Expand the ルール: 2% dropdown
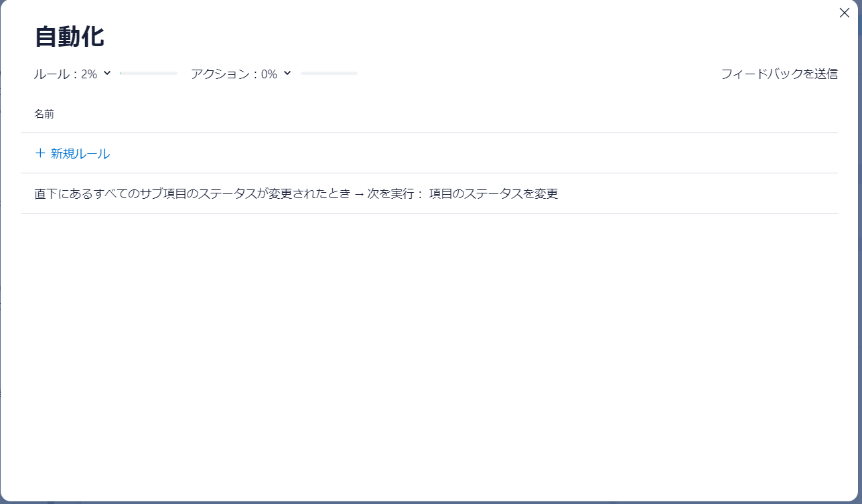862x504 pixels. coord(72,74)
